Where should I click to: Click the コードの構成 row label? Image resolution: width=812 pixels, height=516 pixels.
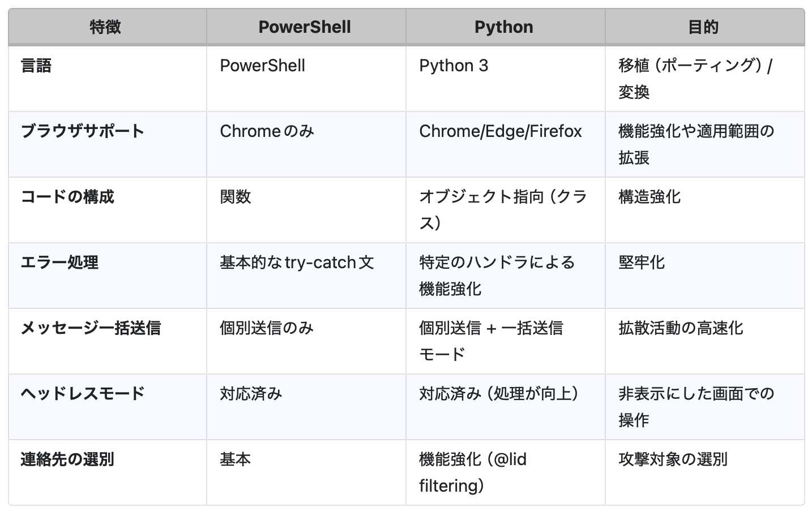(x=67, y=197)
